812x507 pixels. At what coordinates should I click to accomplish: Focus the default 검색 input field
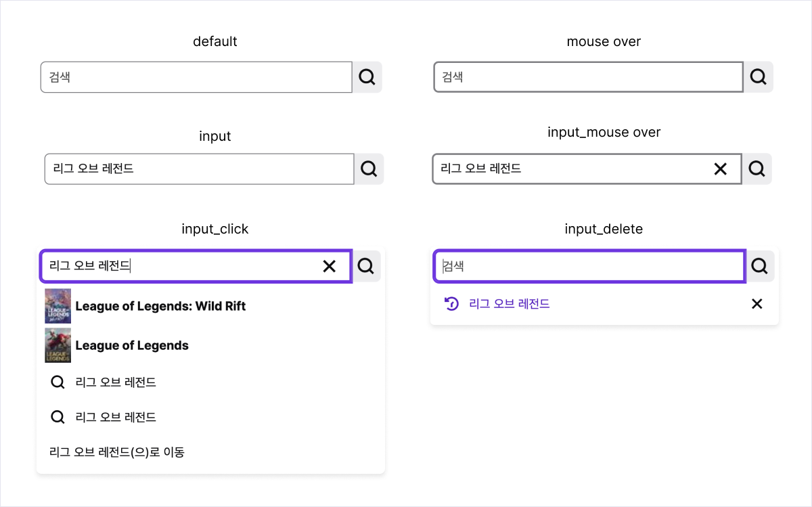pyautogui.click(x=196, y=77)
